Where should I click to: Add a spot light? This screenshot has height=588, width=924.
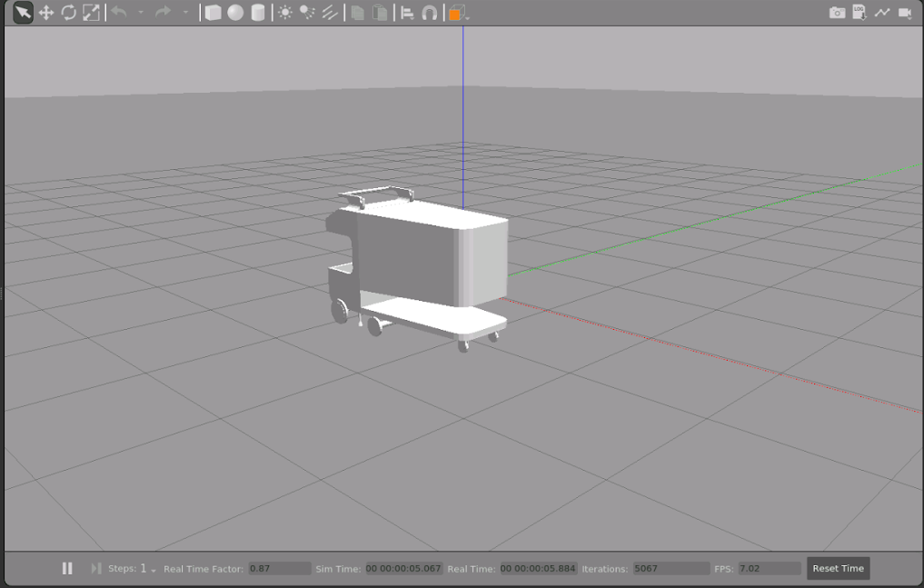click(307, 13)
